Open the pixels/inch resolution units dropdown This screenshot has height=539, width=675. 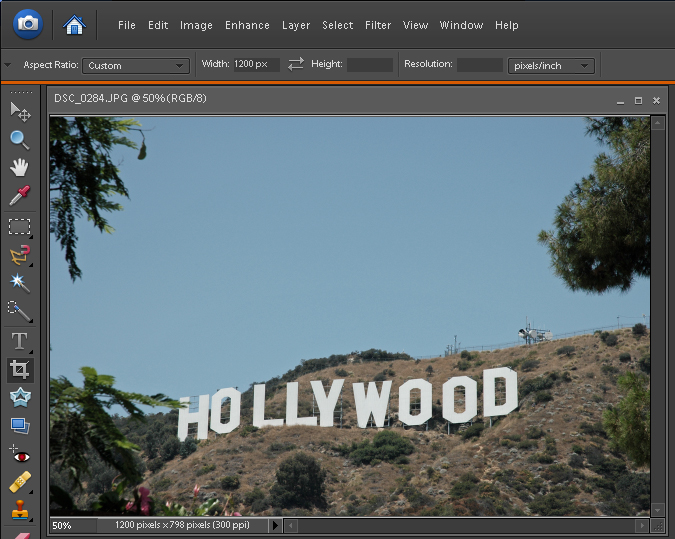pos(551,66)
